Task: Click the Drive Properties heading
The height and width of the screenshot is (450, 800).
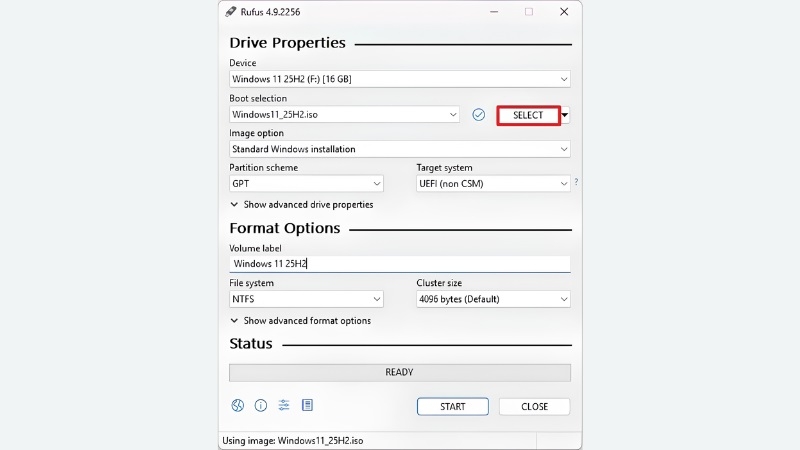Action: click(287, 43)
